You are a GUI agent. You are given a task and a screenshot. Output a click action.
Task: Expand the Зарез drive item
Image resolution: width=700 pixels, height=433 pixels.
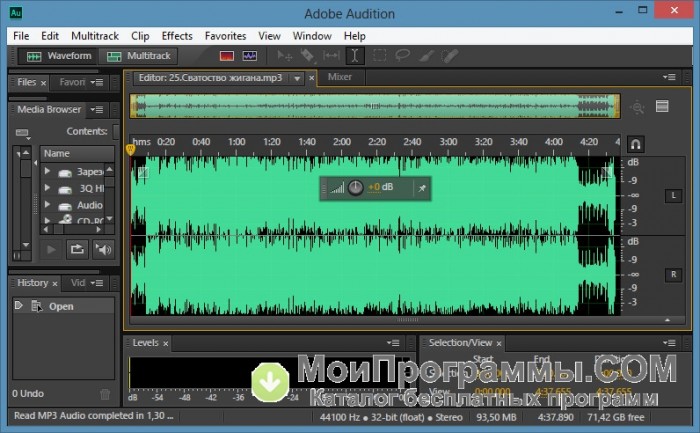(47, 171)
